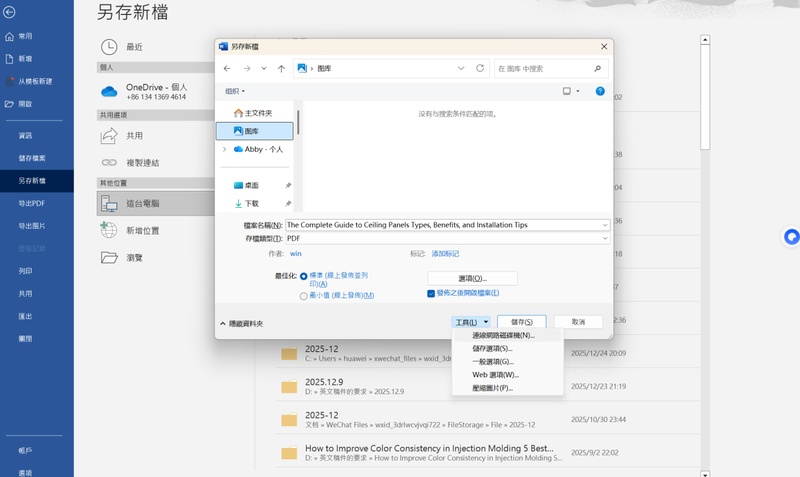This screenshot has height=477, width=800.
Task: Select the Standard (標準) optimize radio button
Action: coord(304,276)
